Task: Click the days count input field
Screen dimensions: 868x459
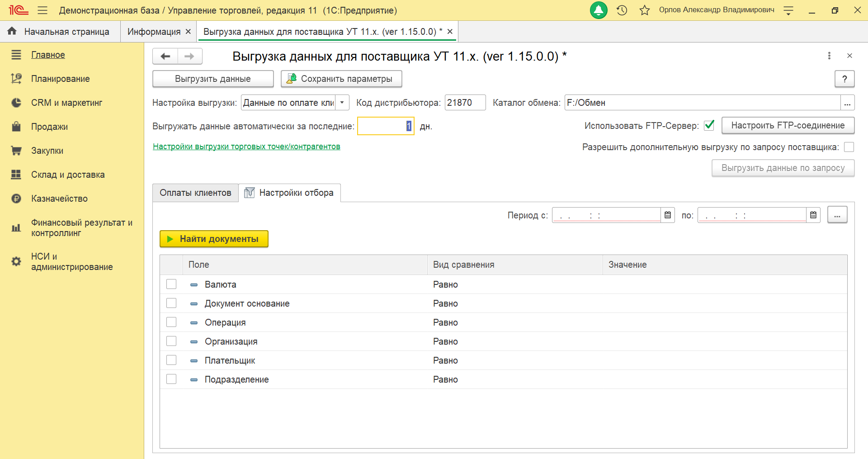Action: pos(386,126)
